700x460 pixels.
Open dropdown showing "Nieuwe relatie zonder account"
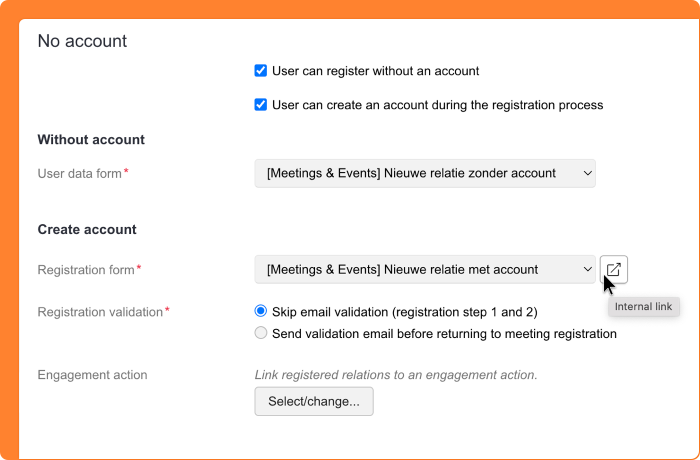[424, 173]
